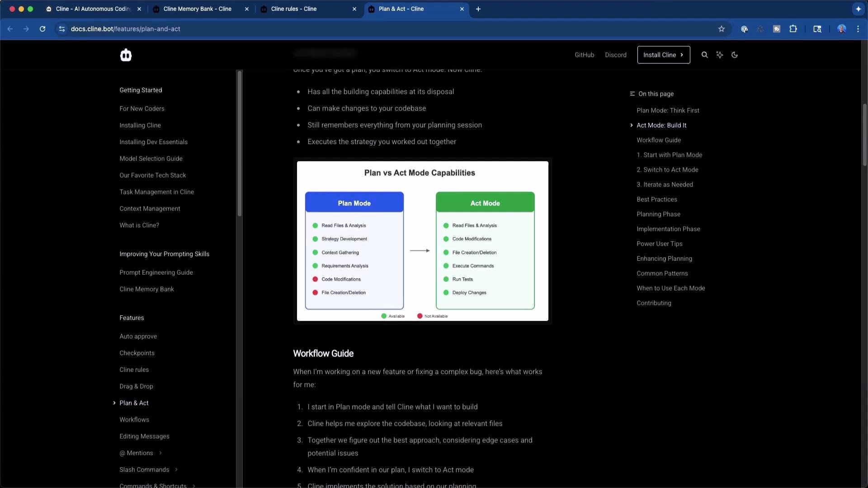Screen dimensions: 868x488
Task: Open a new browser tab
Action: pyautogui.click(x=478, y=9)
